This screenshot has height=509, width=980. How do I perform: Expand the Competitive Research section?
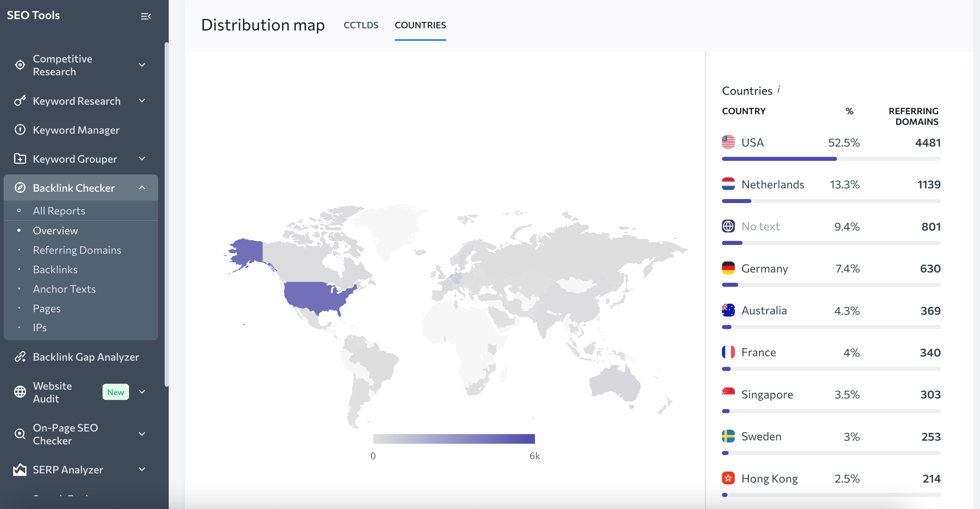click(x=142, y=65)
